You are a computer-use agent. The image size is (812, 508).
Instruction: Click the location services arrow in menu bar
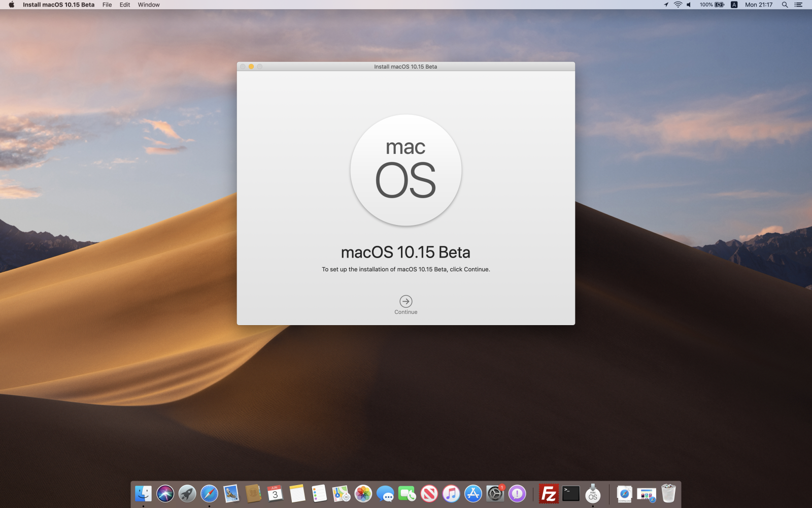[666, 5]
